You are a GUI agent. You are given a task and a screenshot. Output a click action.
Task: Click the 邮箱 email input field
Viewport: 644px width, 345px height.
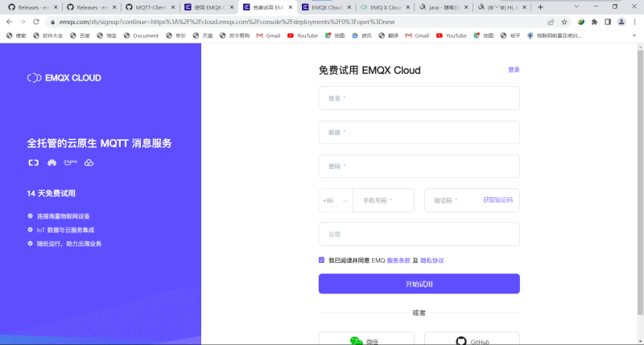(x=419, y=132)
